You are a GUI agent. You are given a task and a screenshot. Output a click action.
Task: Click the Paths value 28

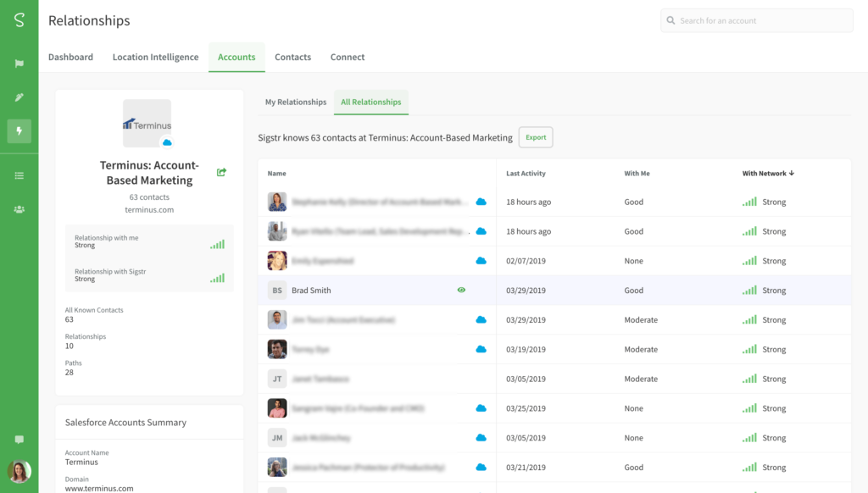click(x=70, y=373)
